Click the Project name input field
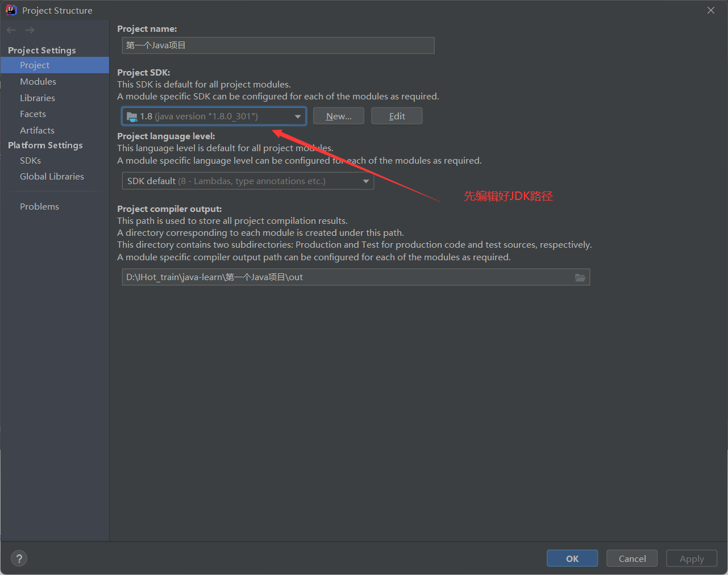Viewport: 728px width, 575px height. click(x=278, y=45)
